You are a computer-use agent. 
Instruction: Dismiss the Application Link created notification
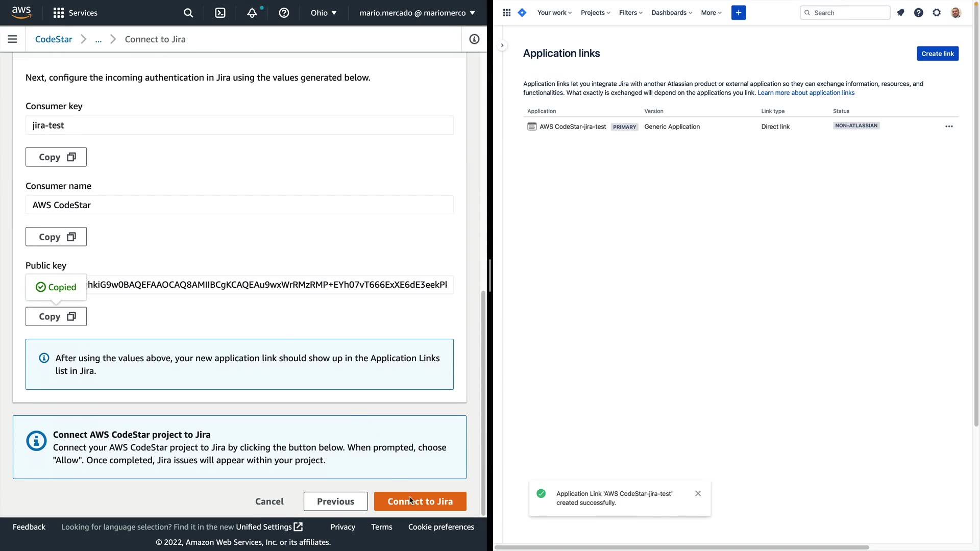tap(698, 493)
